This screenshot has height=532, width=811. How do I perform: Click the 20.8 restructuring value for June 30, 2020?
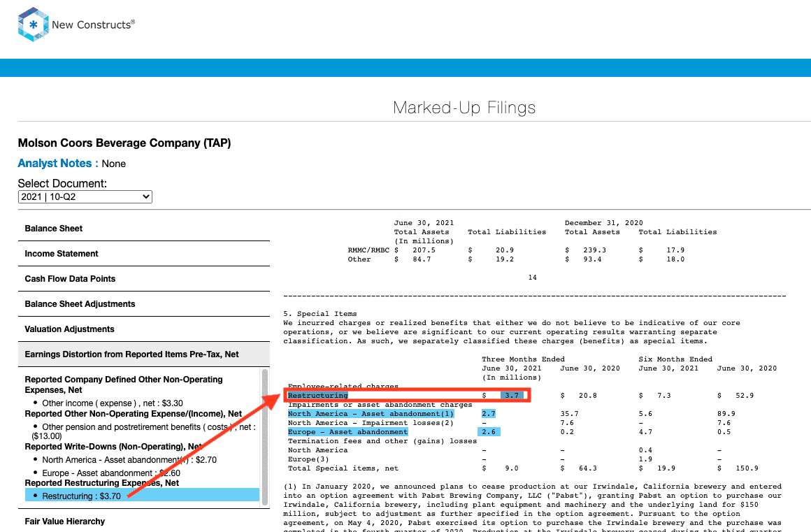(x=587, y=396)
